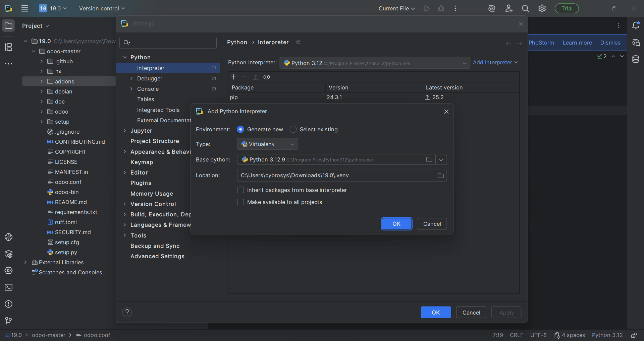Screen dimensions: 644x341
Task: Click the install package plus icon
Action: [234, 77]
